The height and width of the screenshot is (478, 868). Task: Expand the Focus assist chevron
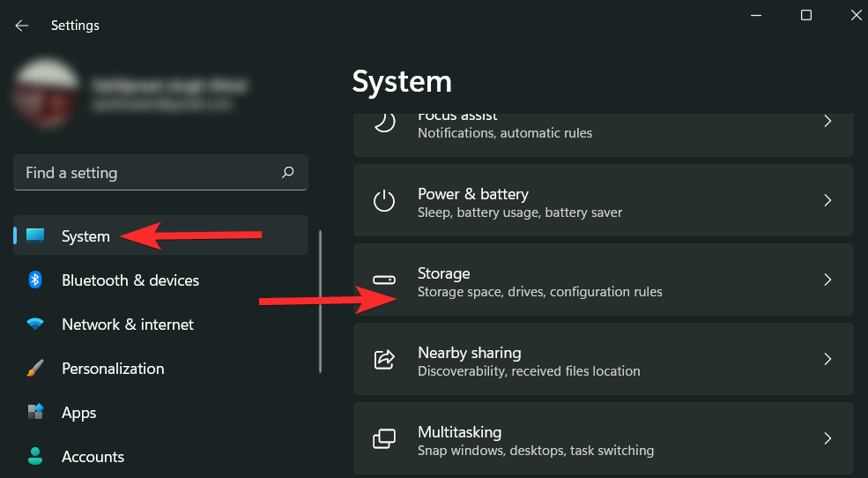tap(827, 122)
